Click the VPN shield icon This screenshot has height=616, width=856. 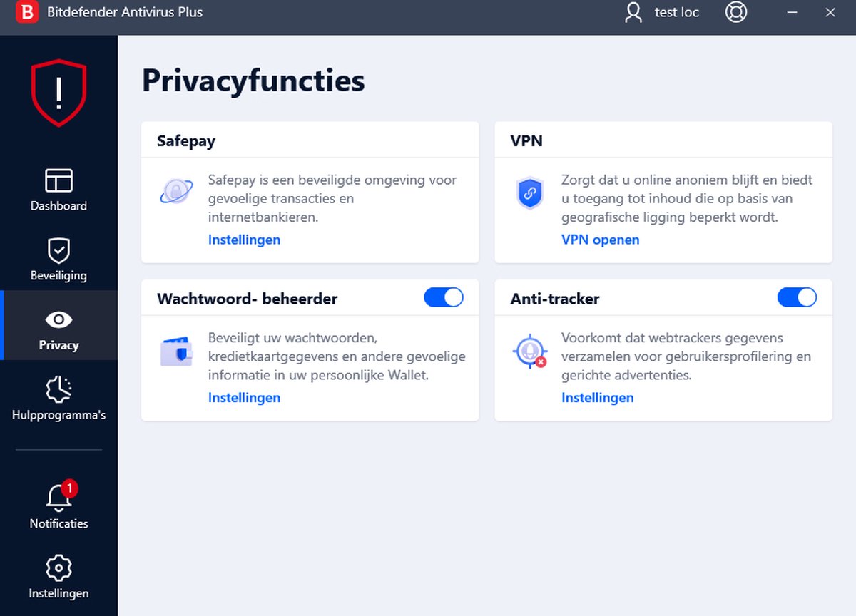click(530, 192)
